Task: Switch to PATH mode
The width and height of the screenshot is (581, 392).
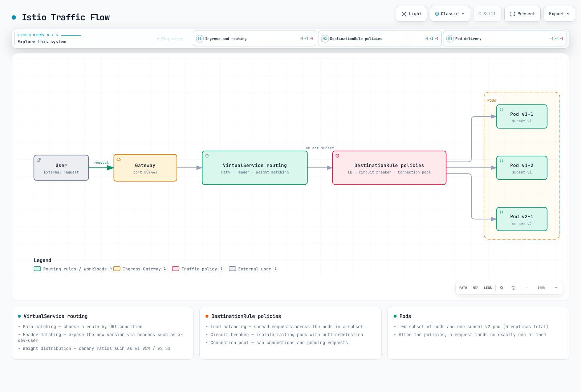Action: pyautogui.click(x=463, y=288)
